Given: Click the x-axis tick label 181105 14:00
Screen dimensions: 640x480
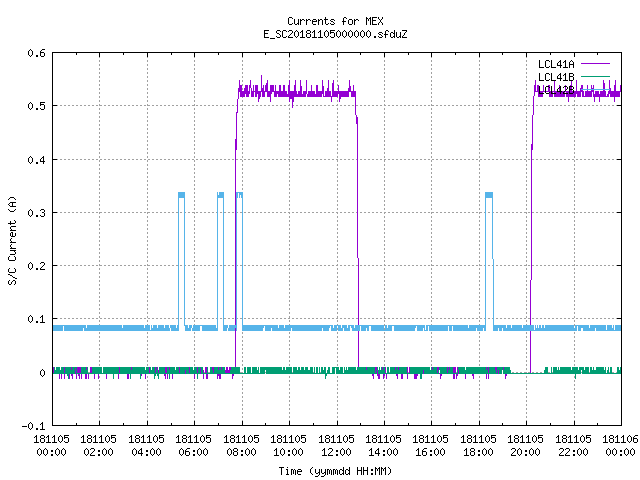Looking at the screenshot, I should tap(383, 446).
